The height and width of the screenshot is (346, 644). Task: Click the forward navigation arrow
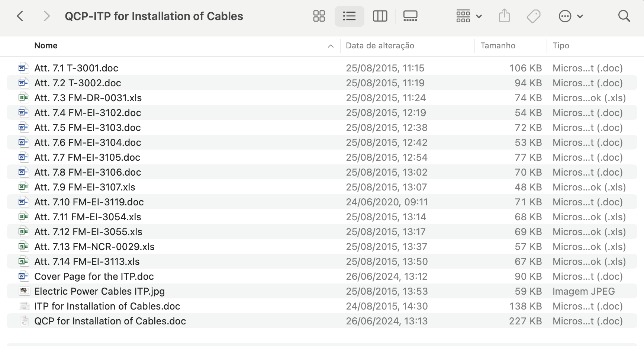(x=46, y=16)
